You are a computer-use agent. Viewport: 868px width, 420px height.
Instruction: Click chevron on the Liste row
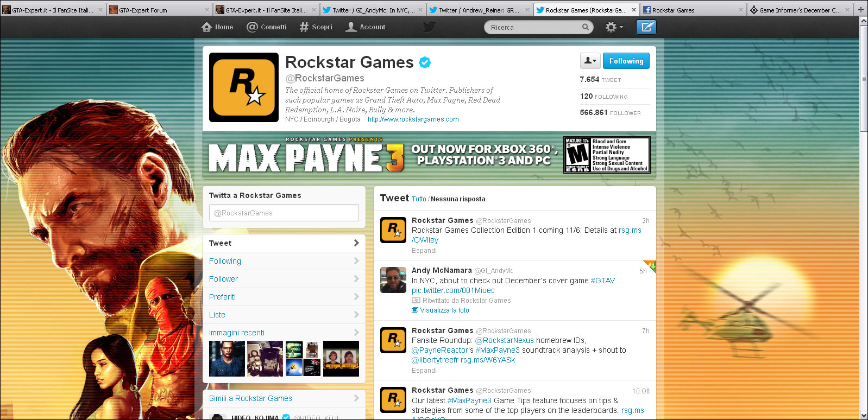[356, 315]
